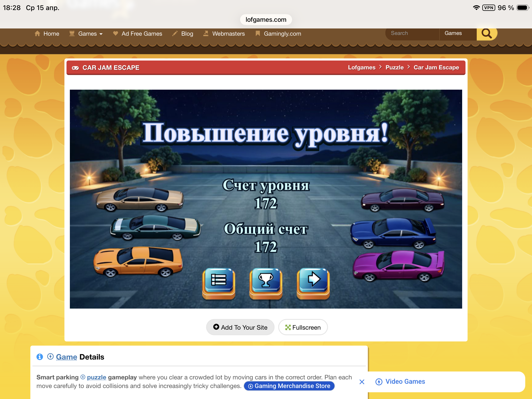Click the blue info icon beside Game Details
The height and width of the screenshot is (399, 532).
click(x=40, y=357)
